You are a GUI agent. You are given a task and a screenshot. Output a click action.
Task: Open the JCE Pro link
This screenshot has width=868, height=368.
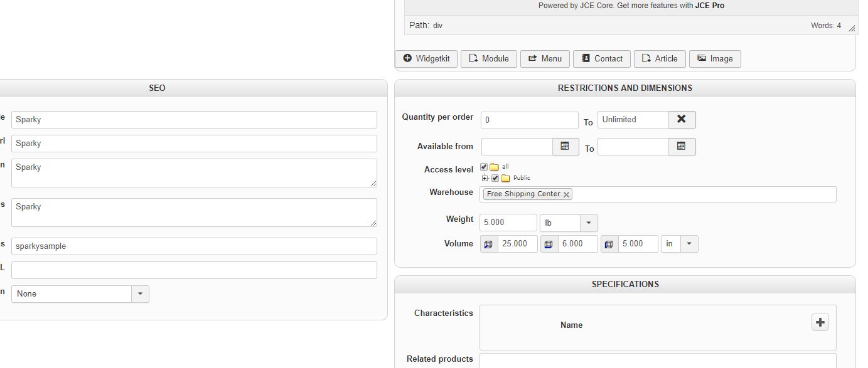pyautogui.click(x=710, y=6)
